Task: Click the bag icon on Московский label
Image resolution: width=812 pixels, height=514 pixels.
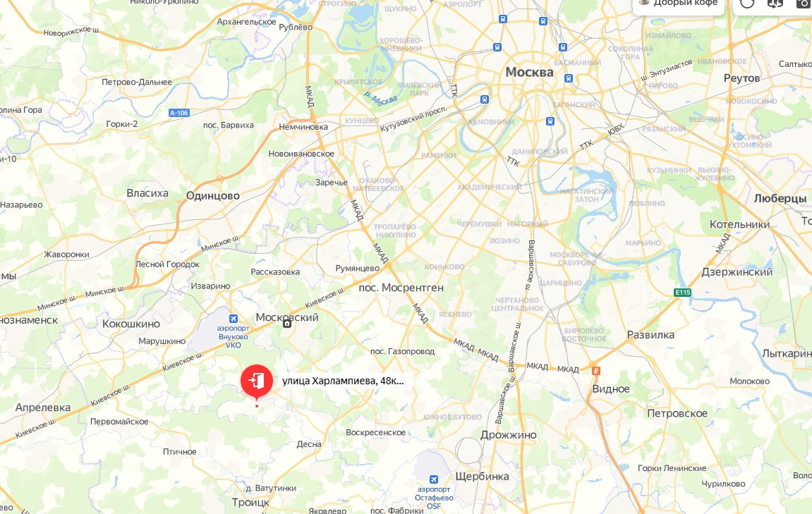Action: click(287, 324)
